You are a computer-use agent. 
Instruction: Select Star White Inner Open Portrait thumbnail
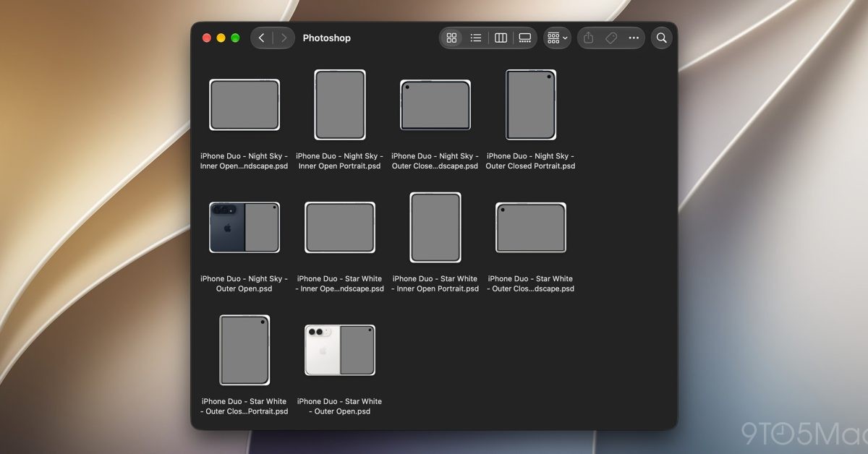coord(435,228)
